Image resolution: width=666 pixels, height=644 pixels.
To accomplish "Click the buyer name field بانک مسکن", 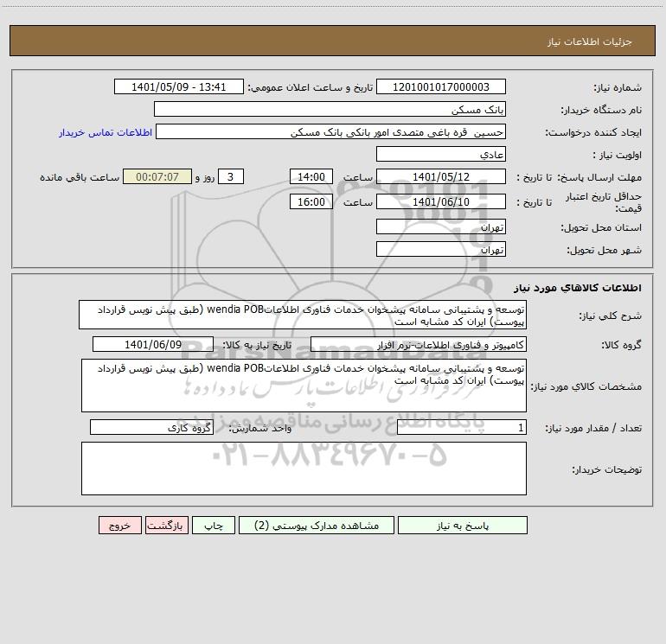I will 330,109.
